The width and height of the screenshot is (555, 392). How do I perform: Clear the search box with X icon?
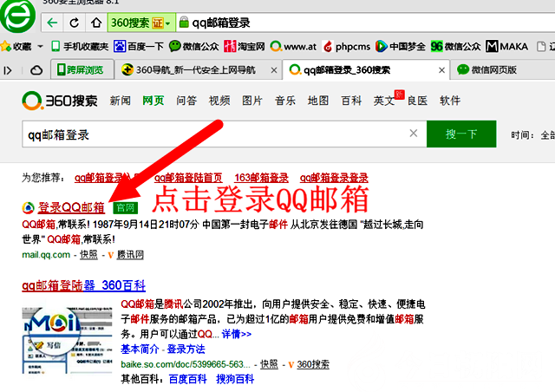[414, 134]
